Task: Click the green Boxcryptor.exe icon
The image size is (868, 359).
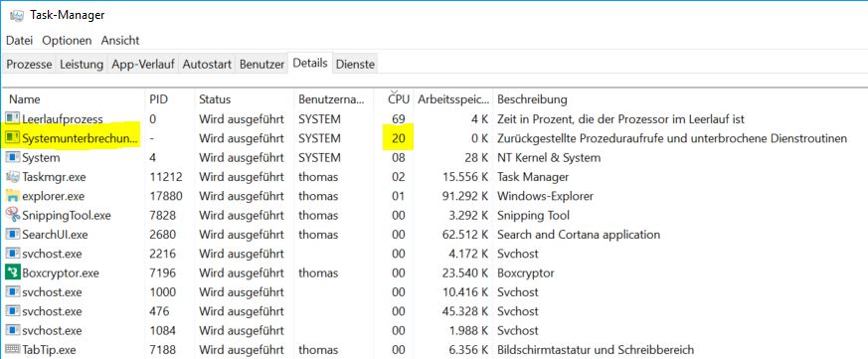Action: (x=12, y=272)
